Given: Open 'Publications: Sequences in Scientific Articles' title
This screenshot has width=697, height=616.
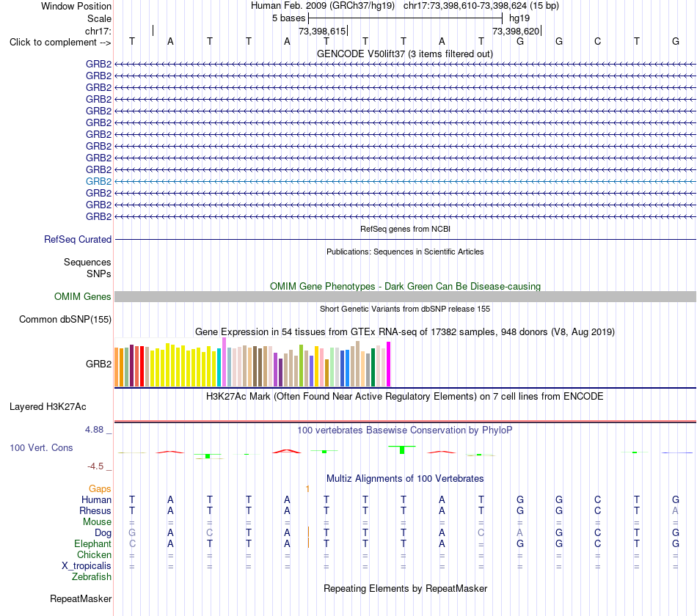Looking at the screenshot, I should (x=405, y=252).
